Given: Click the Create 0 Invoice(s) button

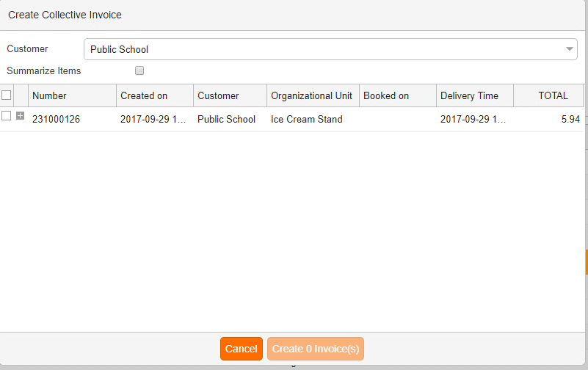Looking at the screenshot, I should [316, 349].
